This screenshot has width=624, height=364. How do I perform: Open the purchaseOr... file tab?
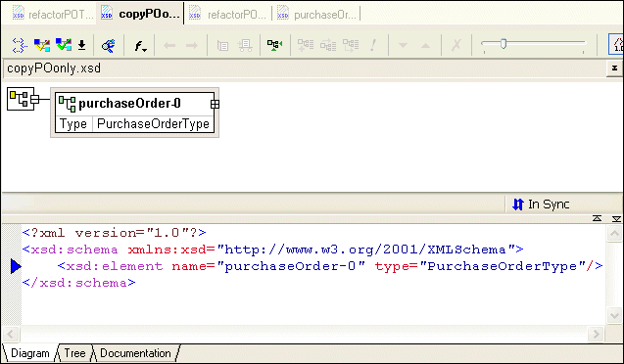point(317,15)
